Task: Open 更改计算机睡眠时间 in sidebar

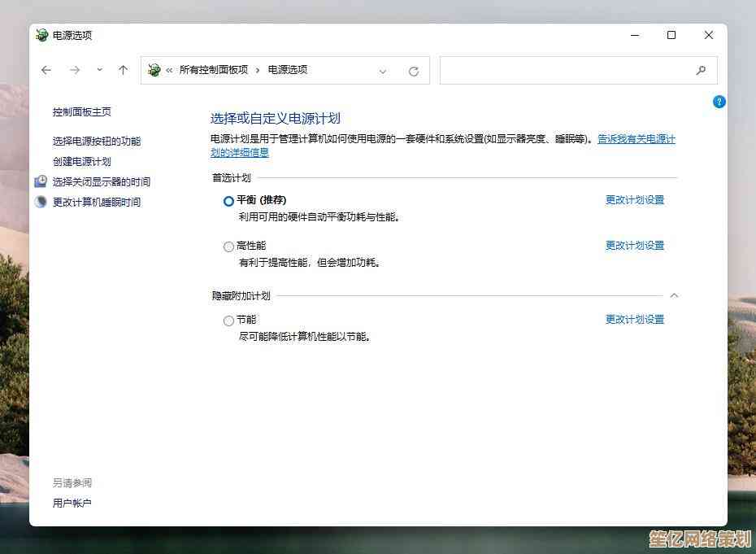Action: point(97,203)
